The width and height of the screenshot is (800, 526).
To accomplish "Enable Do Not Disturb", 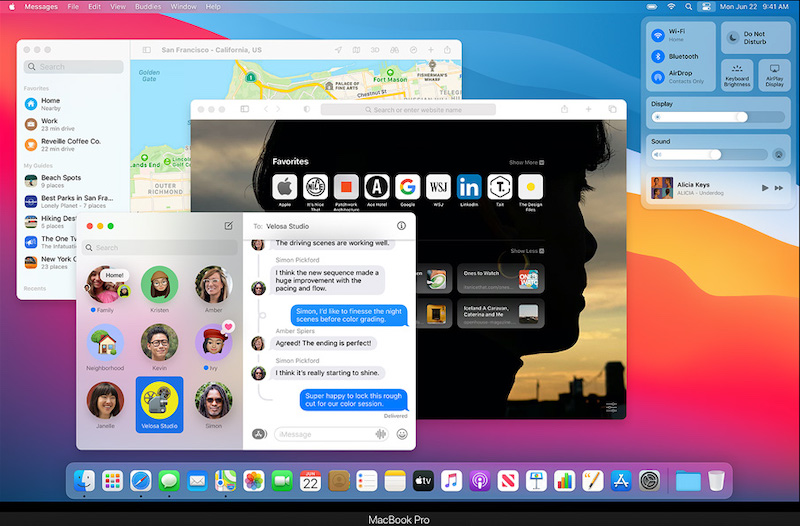I will [x=731, y=37].
